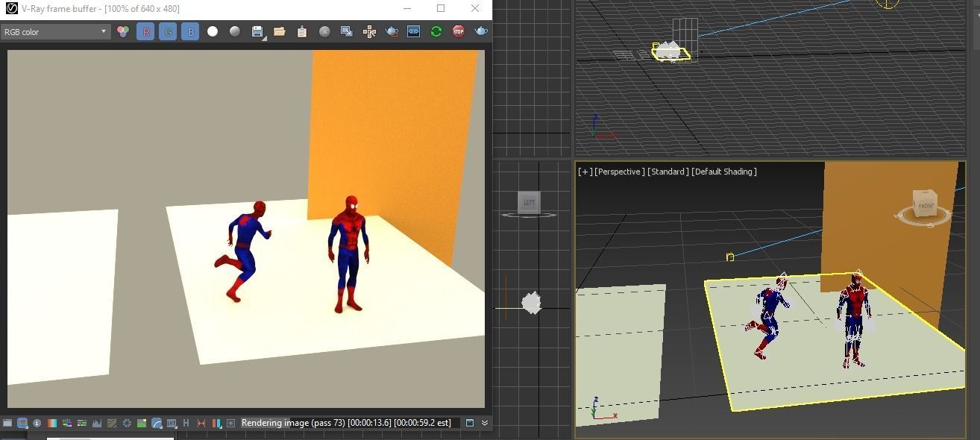Screen dimensions: 980x440
Task: Toggle exposure correction icon
Action: pyautogui.click(x=127, y=423)
